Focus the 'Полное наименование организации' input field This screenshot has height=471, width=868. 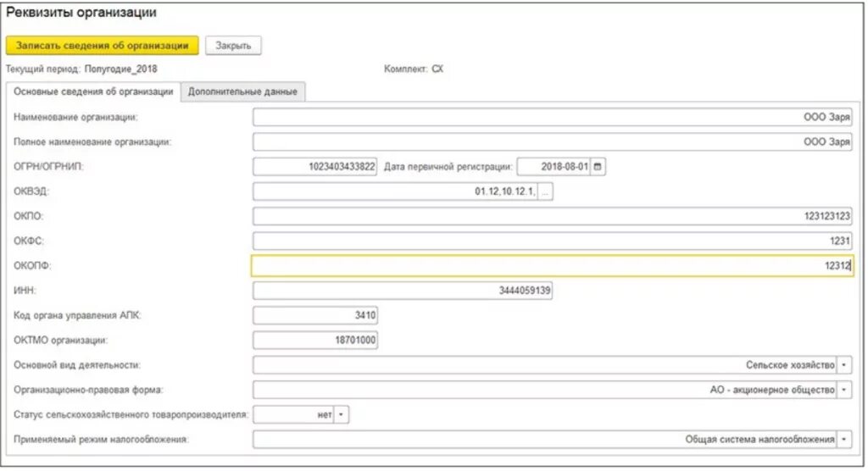coord(552,141)
